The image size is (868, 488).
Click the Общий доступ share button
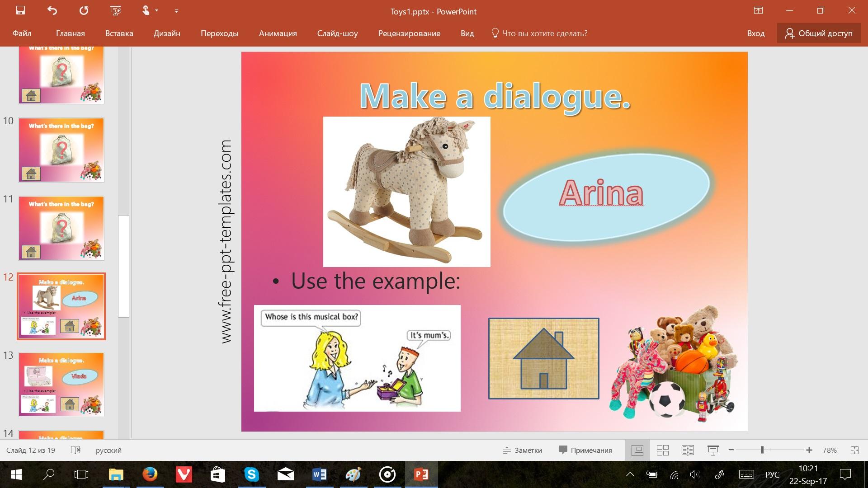coord(819,33)
